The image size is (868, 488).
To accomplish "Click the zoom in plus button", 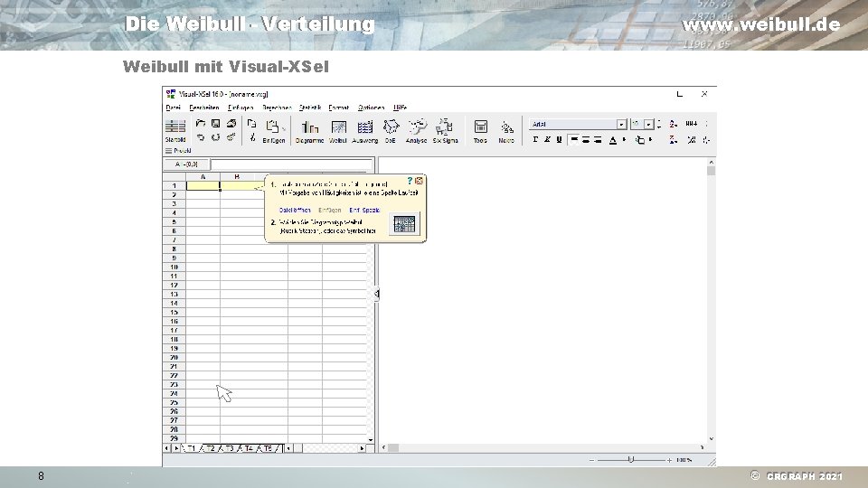I will pyautogui.click(x=669, y=460).
